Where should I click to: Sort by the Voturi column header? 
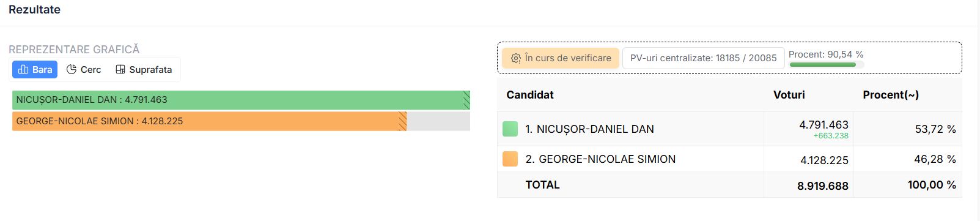point(789,95)
